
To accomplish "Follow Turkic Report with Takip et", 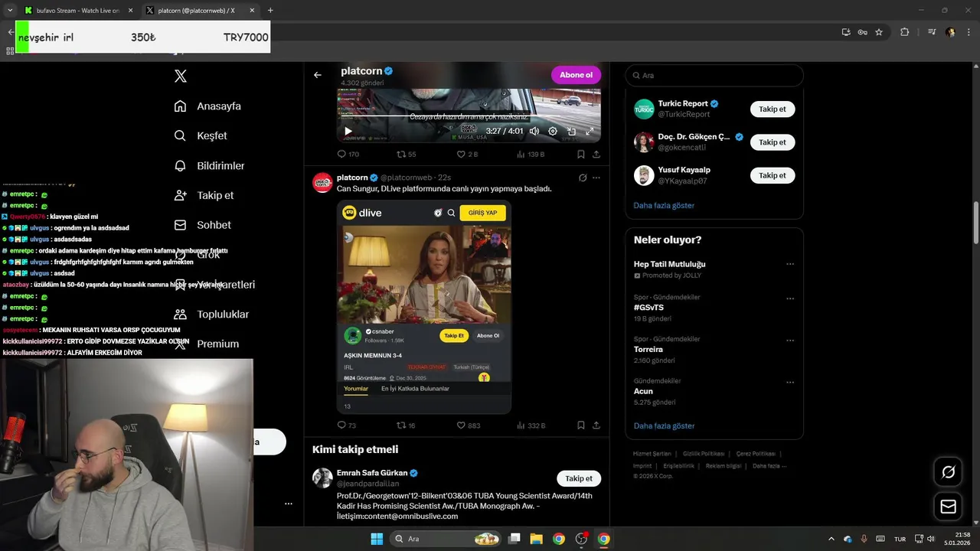I will pos(773,109).
